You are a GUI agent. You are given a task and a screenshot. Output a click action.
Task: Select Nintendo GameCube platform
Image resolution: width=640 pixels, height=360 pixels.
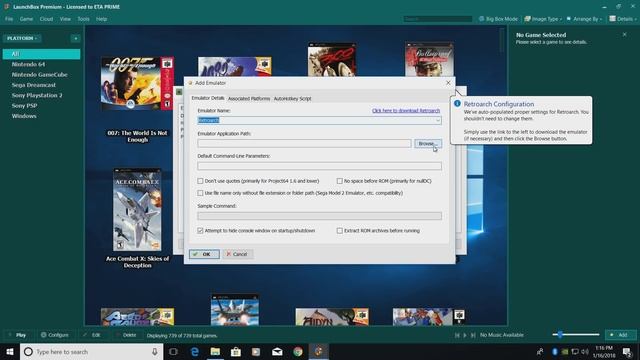[x=40, y=75]
